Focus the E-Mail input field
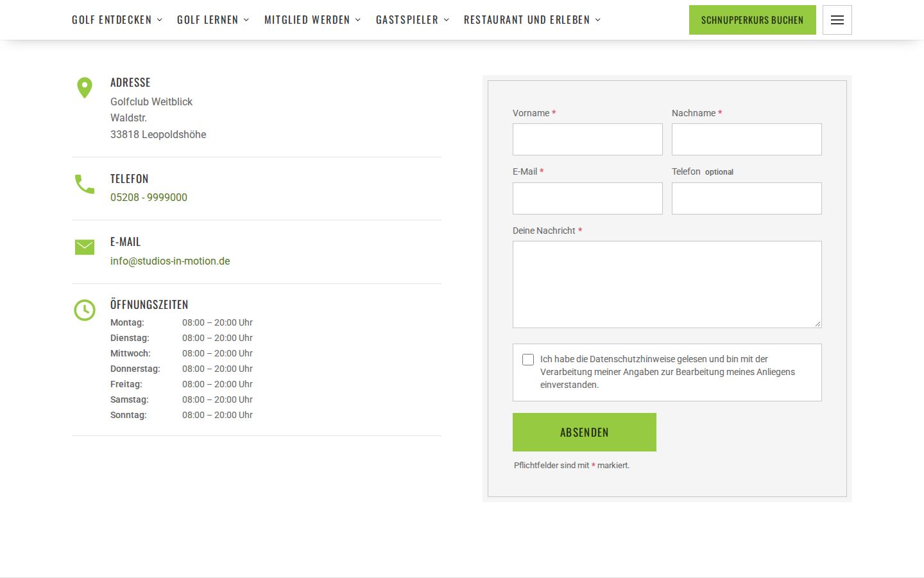The image size is (924, 578). coord(588,198)
